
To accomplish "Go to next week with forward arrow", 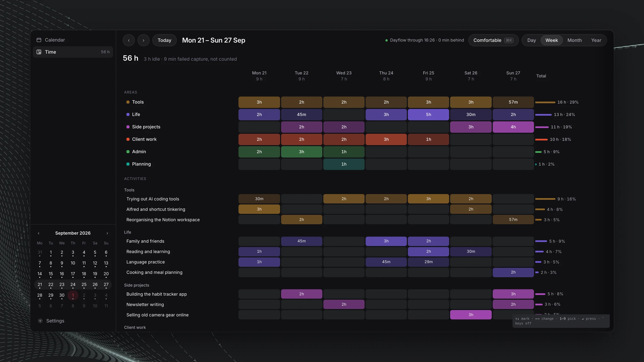I will [144, 40].
